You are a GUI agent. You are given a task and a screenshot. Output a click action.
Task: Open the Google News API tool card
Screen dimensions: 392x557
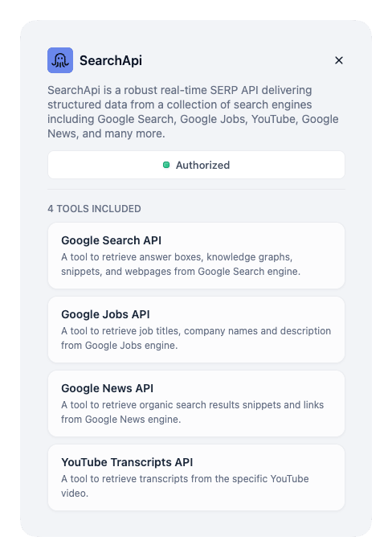(196, 403)
